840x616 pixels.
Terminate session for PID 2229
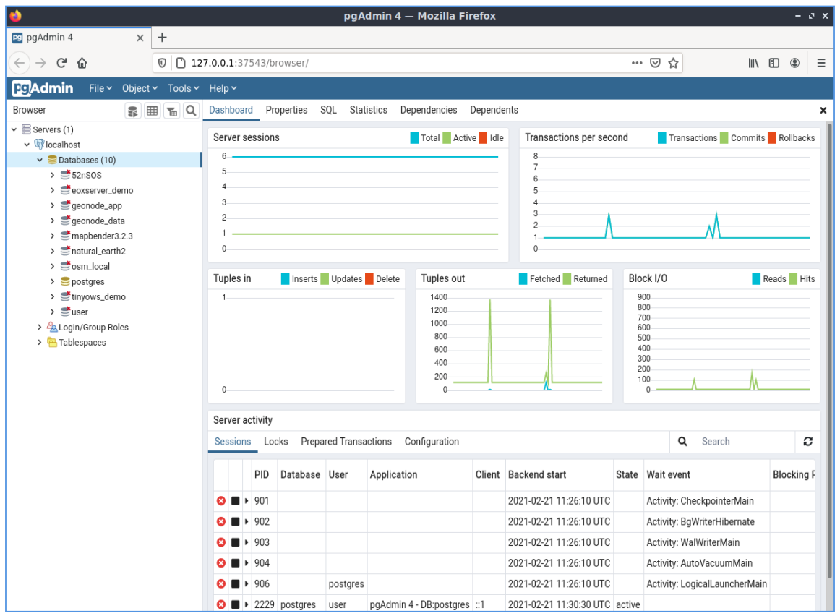220,604
